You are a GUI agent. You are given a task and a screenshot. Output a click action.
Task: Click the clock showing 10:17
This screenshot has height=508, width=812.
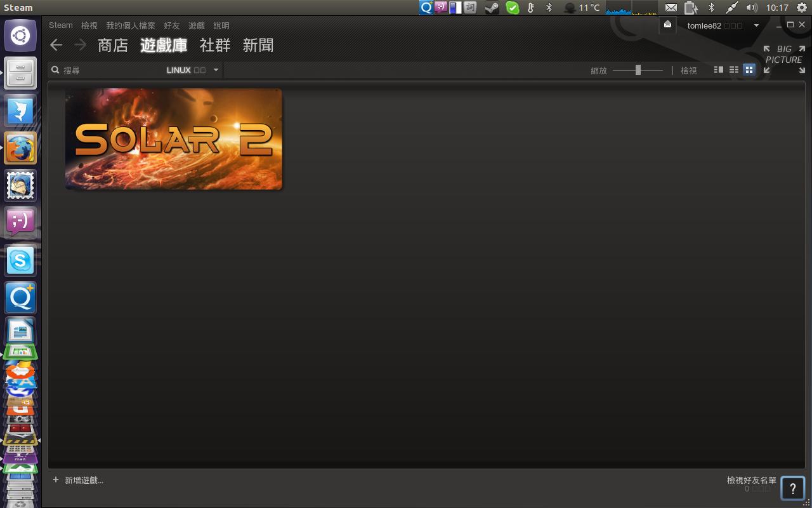(x=777, y=8)
